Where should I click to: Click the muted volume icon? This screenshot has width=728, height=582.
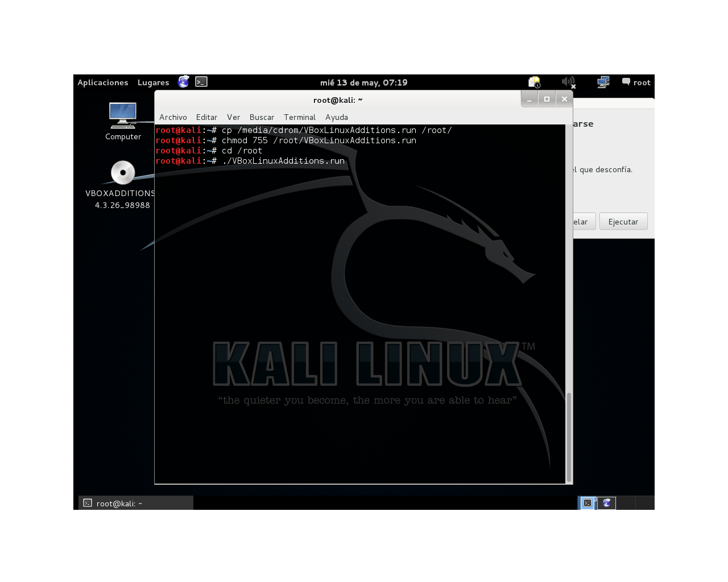[x=568, y=82]
